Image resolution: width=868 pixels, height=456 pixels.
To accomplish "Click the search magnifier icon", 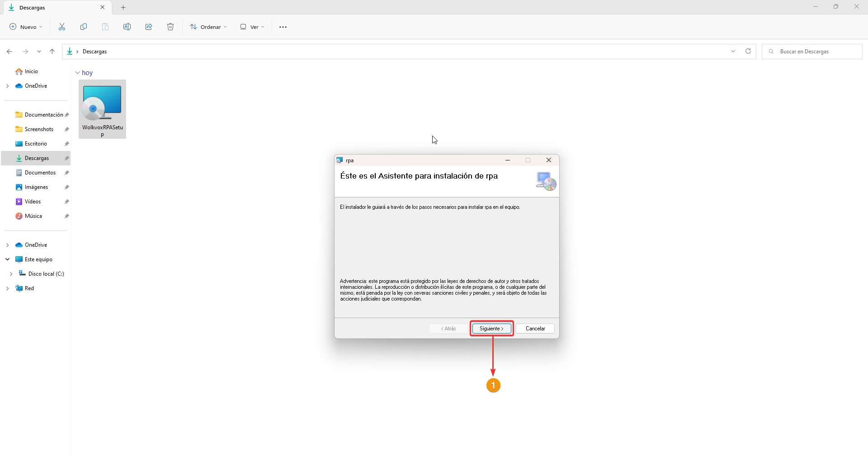I will click(771, 52).
